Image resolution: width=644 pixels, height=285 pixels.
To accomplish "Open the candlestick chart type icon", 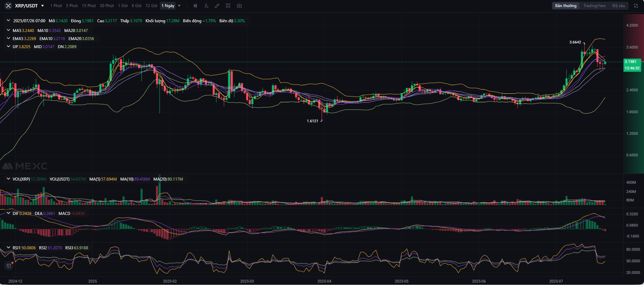I will tap(195, 6).
